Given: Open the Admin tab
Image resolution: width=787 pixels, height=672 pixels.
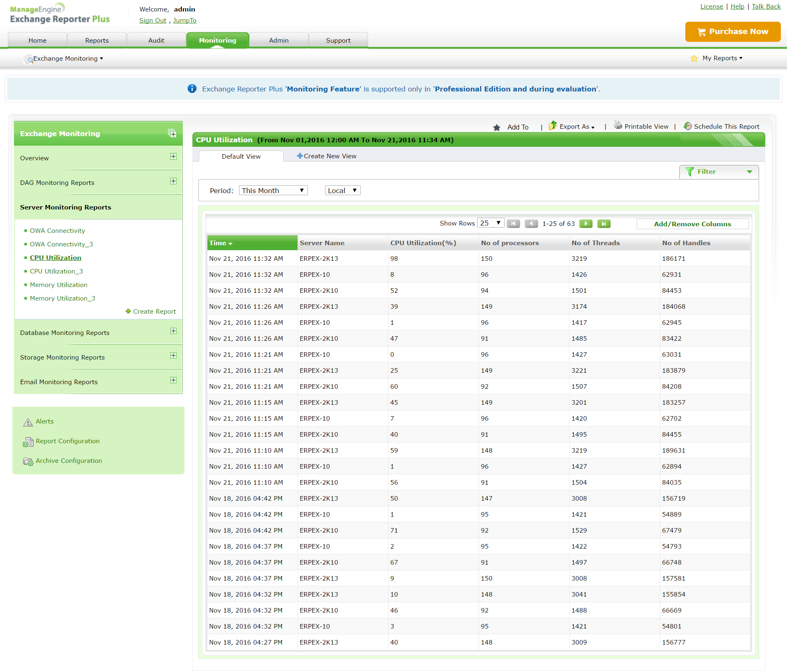Looking at the screenshot, I should point(279,40).
